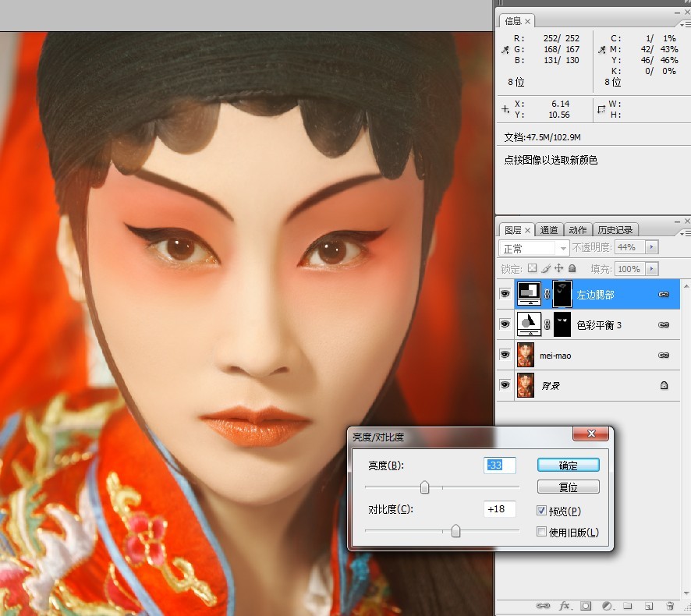
Task: Click the lock all padlock icon
Action: (x=572, y=268)
